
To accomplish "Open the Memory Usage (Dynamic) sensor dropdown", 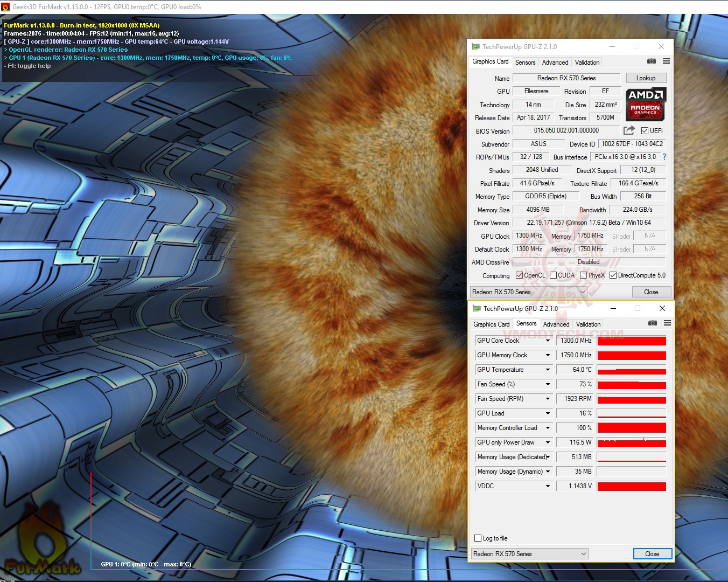I will tap(548, 472).
